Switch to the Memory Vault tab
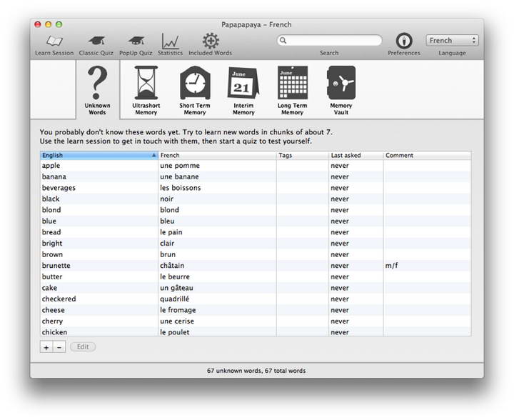 click(341, 90)
